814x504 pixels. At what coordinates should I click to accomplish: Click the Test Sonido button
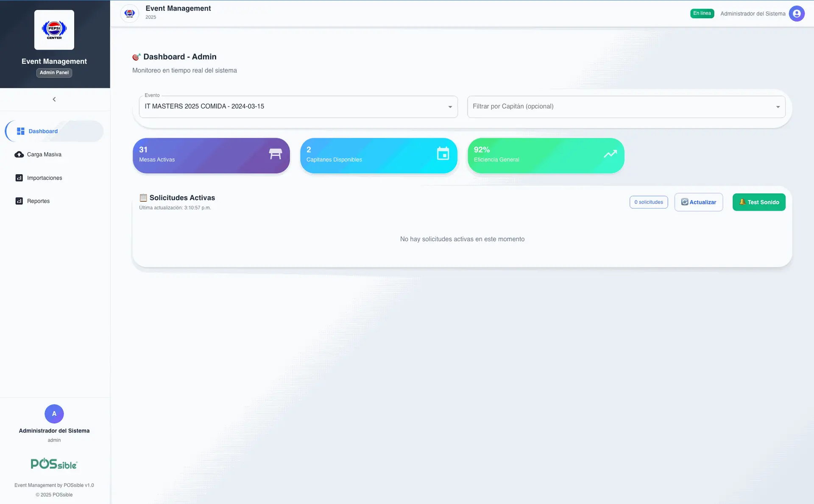pyautogui.click(x=758, y=202)
